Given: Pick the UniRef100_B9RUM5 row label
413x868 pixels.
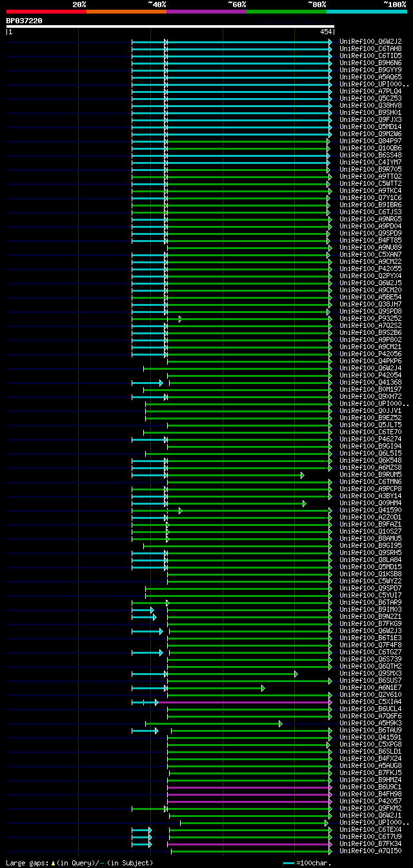Looking at the screenshot, I should pyautogui.click(x=370, y=474).
